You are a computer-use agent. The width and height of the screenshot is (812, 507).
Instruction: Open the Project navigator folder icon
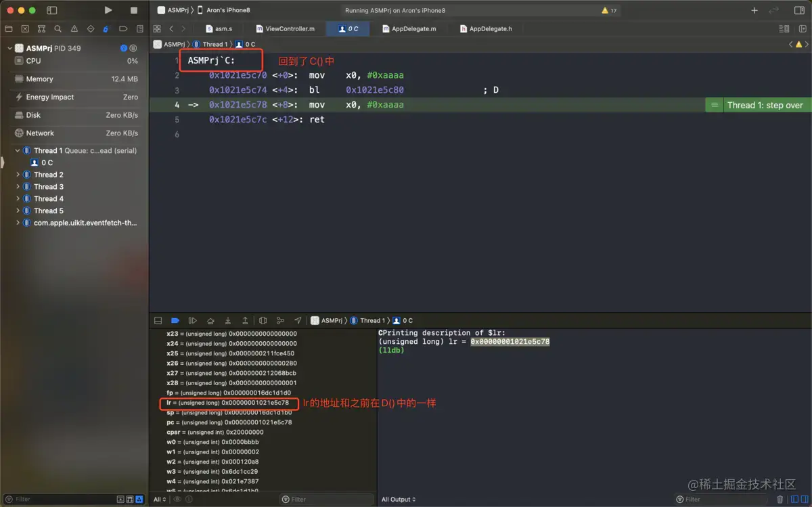[9, 29]
